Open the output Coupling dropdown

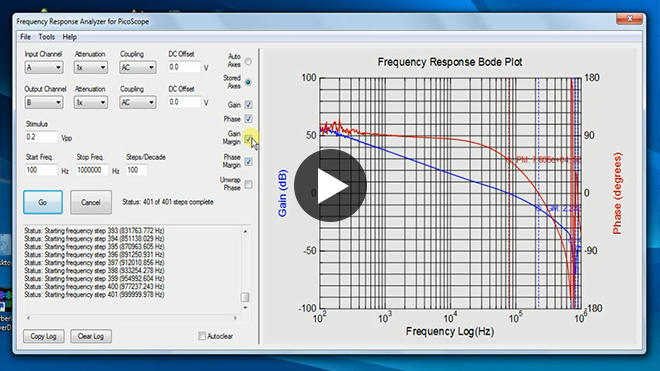click(138, 102)
